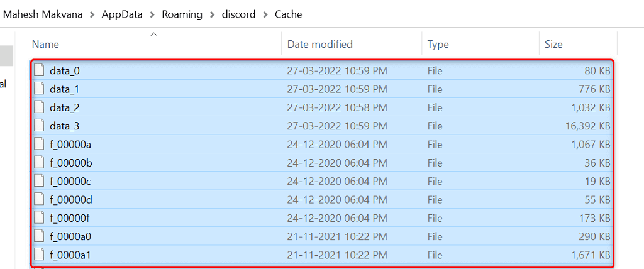This screenshot has height=269, width=644.
Task: Select the data_3 file icon
Action: coord(40,126)
